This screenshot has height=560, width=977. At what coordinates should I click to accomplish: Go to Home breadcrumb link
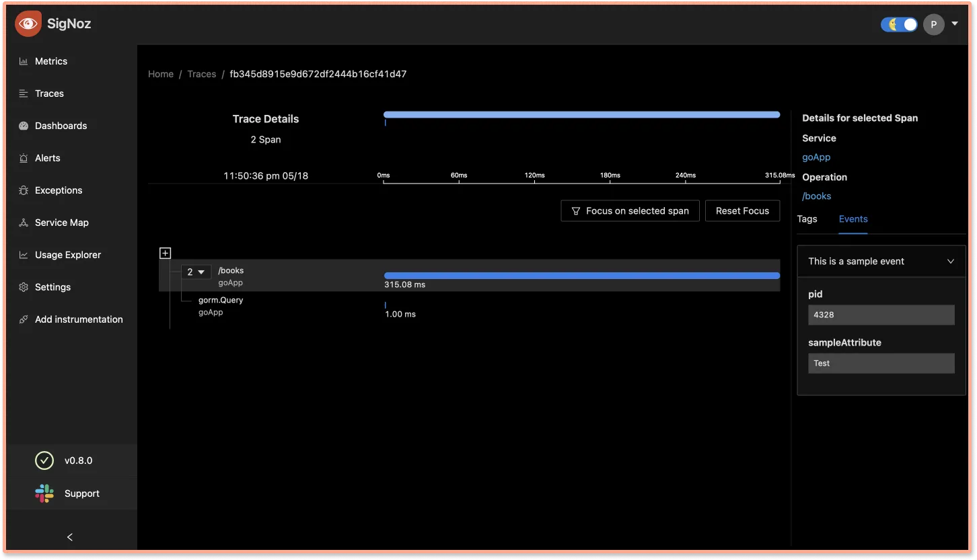pyautogui.click(x=161, y=74)
